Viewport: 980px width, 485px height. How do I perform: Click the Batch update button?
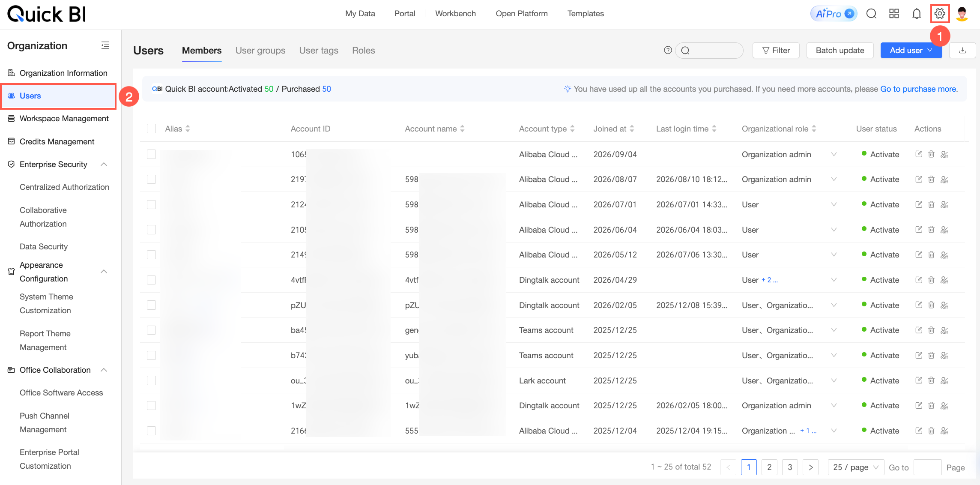840,51
